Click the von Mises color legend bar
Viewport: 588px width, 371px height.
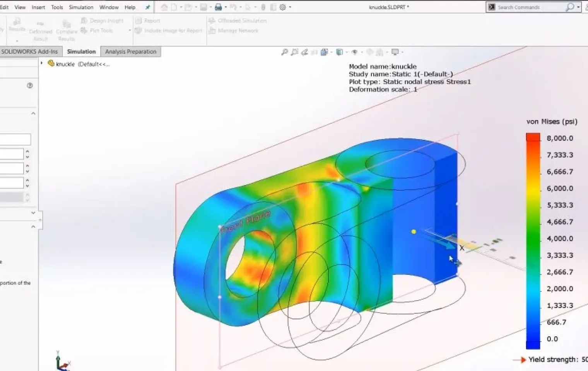click(533, 241)
